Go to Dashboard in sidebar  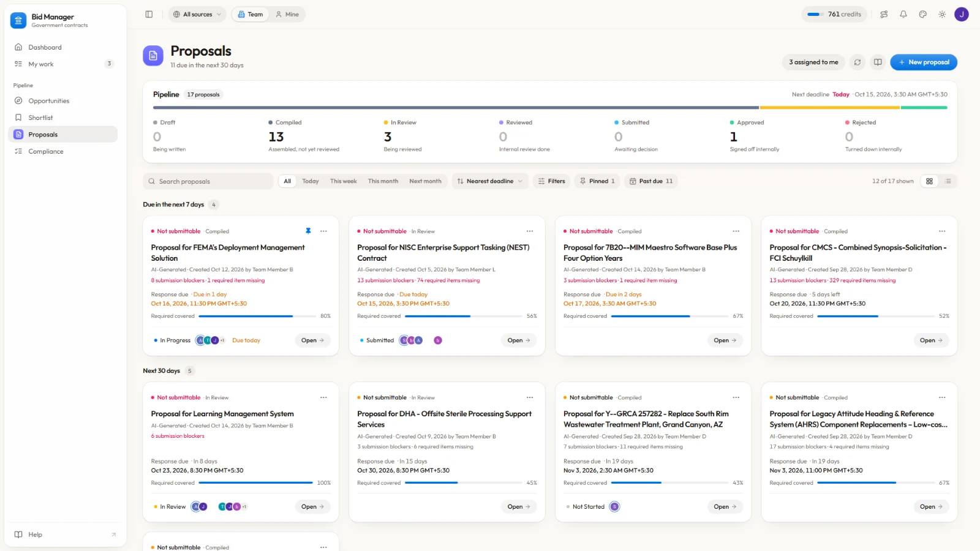(x=63, y=47)
